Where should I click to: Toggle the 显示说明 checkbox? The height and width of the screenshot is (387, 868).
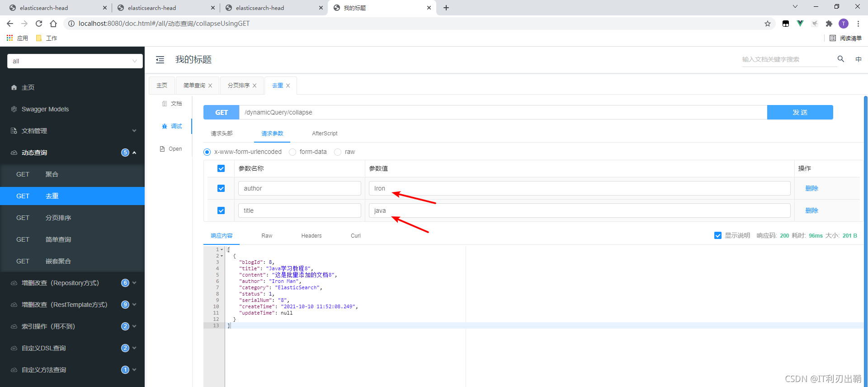[718, 235]
